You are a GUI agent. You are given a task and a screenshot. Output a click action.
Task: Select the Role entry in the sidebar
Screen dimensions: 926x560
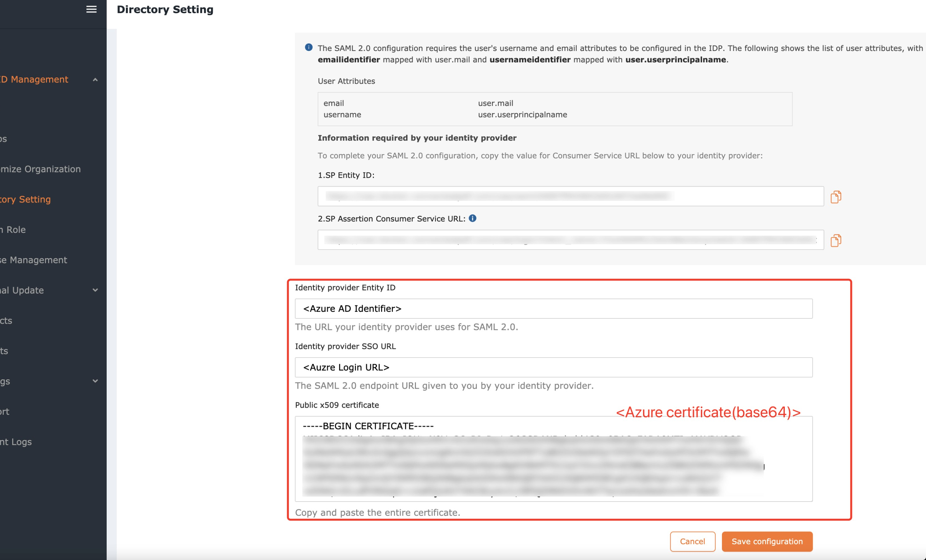pos(13,229)
